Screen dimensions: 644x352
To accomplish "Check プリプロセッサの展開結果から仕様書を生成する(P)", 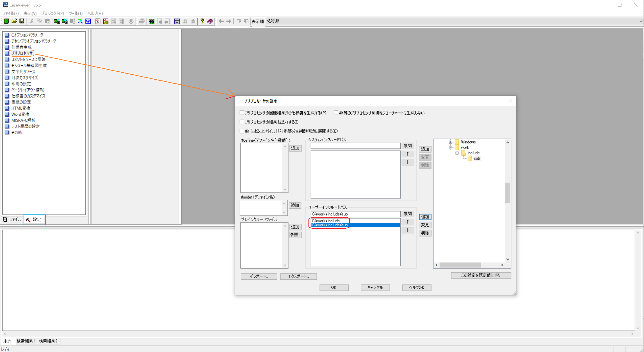I will click(242, 113).
